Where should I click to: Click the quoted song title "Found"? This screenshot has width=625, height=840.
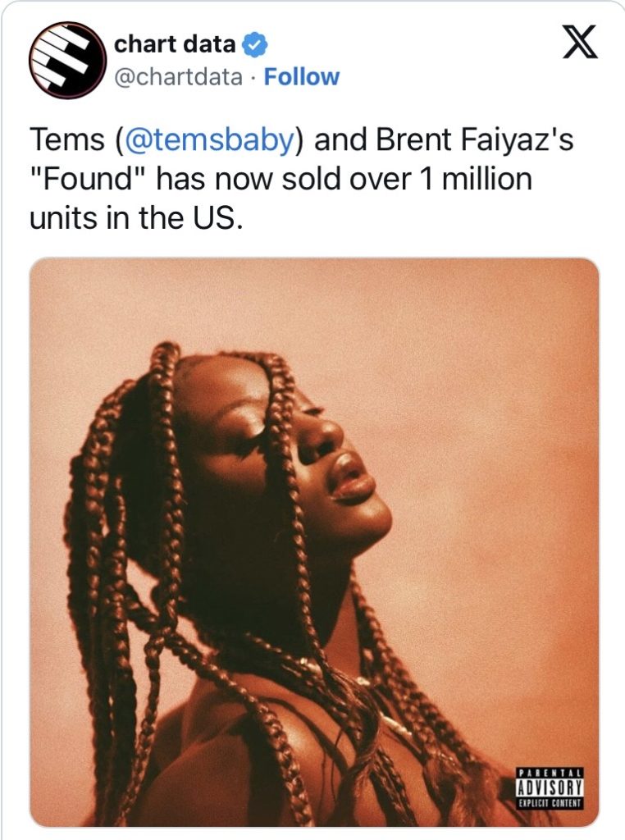[89, 178]
